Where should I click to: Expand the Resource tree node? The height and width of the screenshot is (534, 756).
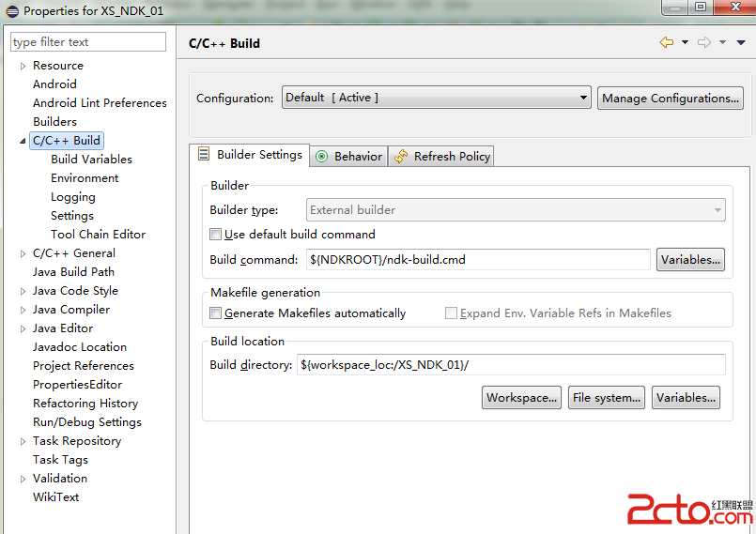[23, 66]
